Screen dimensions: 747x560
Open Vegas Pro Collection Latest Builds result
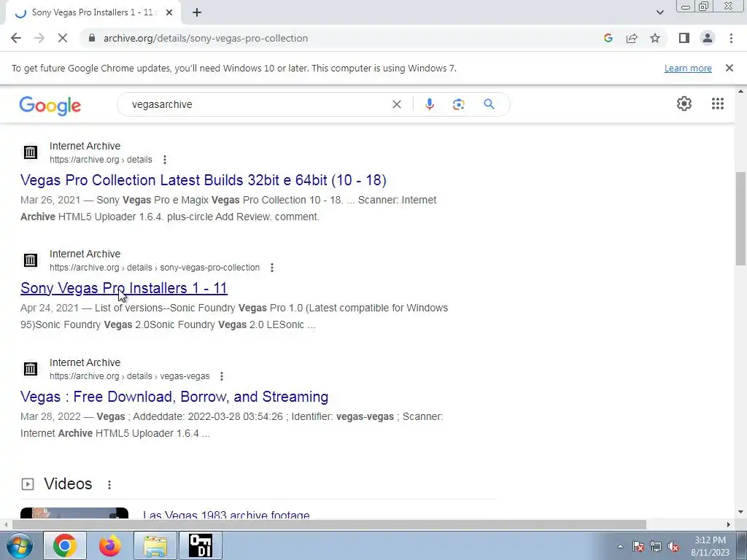click(x=204, y=180)
